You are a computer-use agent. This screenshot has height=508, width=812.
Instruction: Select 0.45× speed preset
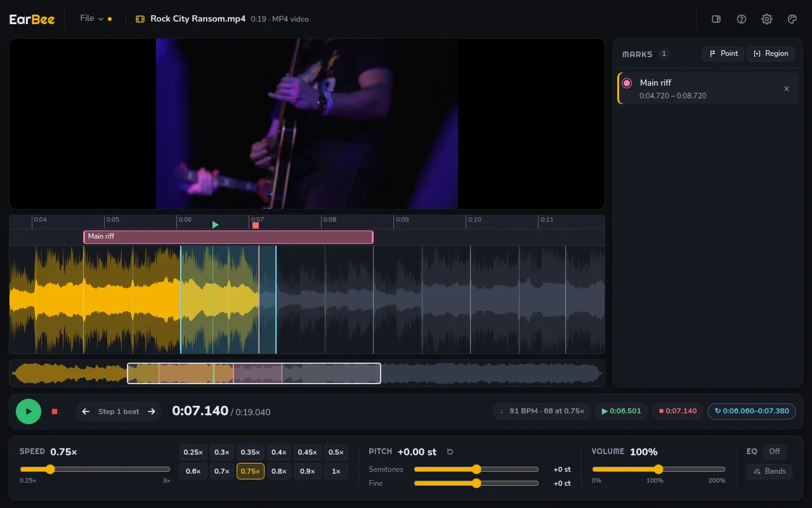(307, 453)
